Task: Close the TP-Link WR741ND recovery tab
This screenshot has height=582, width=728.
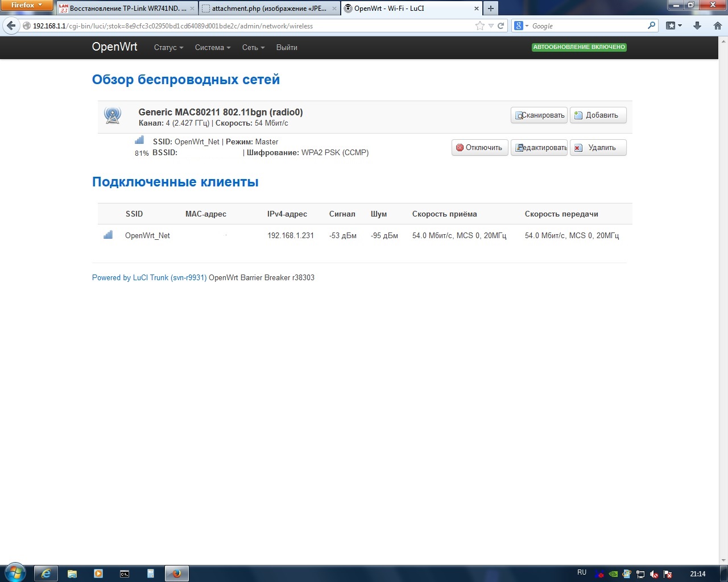Action: click(192, 9)
